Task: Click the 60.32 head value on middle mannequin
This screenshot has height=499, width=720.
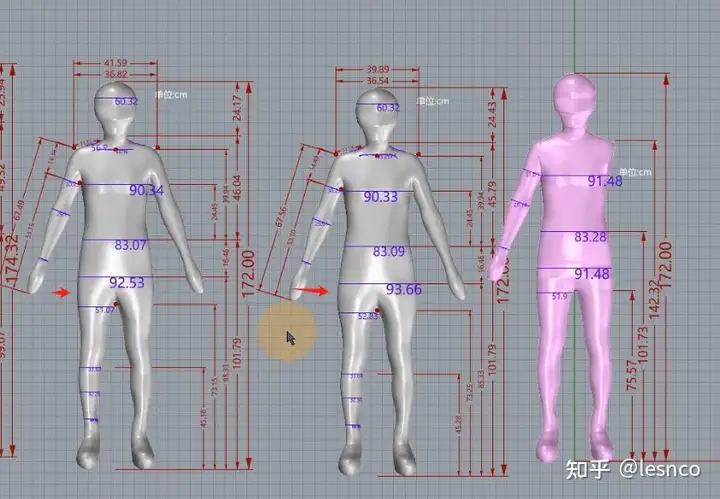Action: [x=388, y=108]
